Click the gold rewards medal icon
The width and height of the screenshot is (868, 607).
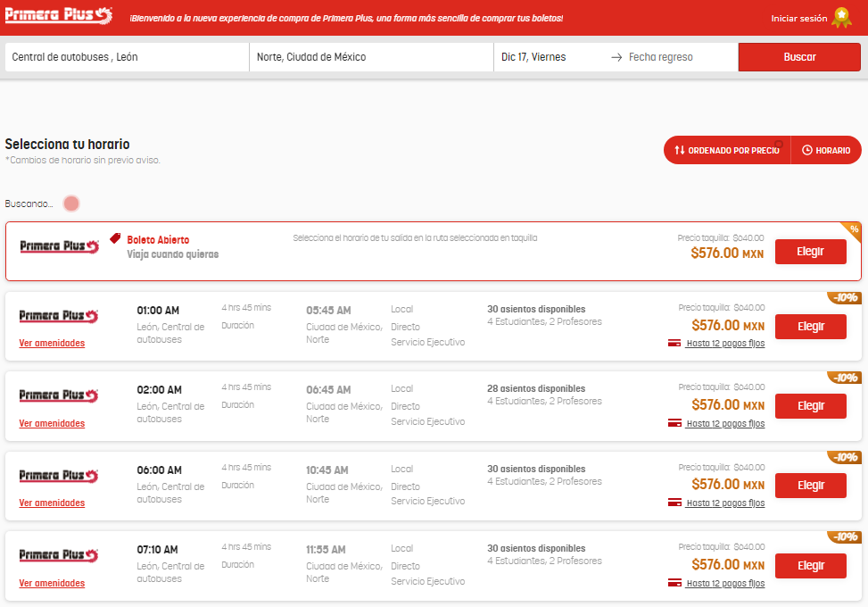click(x=841, y=18)
